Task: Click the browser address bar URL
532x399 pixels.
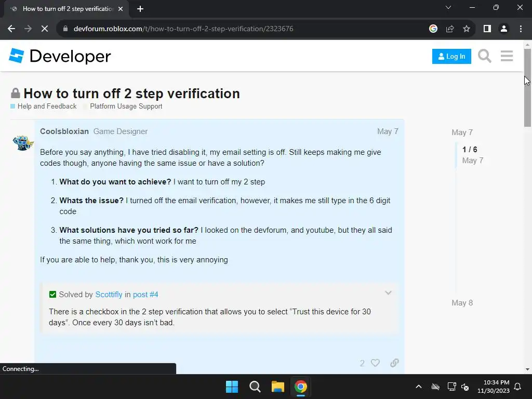Action: [183, 29]
